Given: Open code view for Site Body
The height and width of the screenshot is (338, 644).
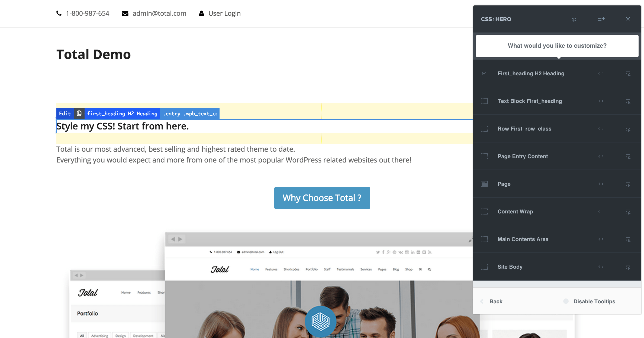Looking at the screenshot, I should 601,267.
